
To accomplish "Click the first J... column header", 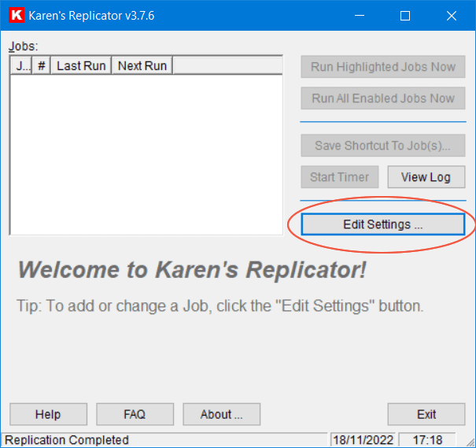I will click(x=21, y=65).
